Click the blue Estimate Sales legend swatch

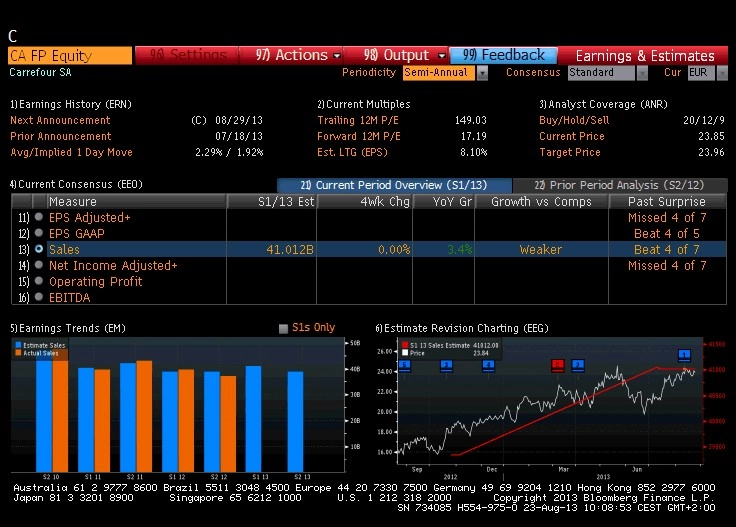point(18,345)
